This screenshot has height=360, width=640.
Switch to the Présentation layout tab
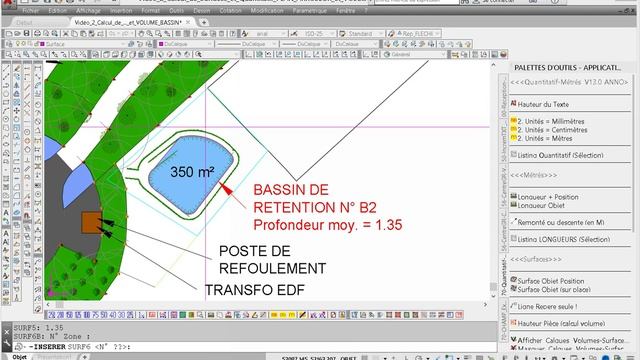pos(54,357)
